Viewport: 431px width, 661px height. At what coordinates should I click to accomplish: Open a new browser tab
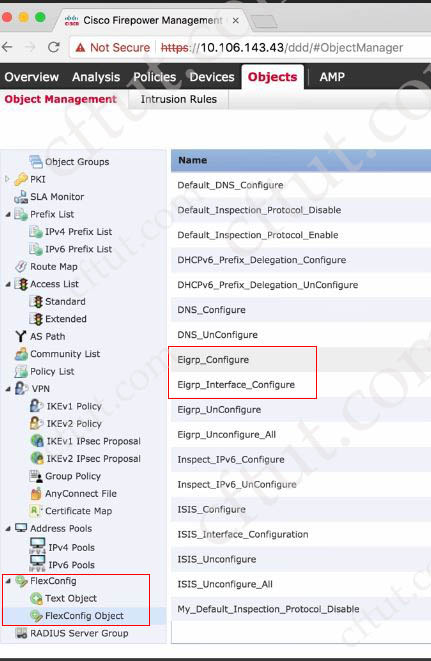tap(264, 21)
